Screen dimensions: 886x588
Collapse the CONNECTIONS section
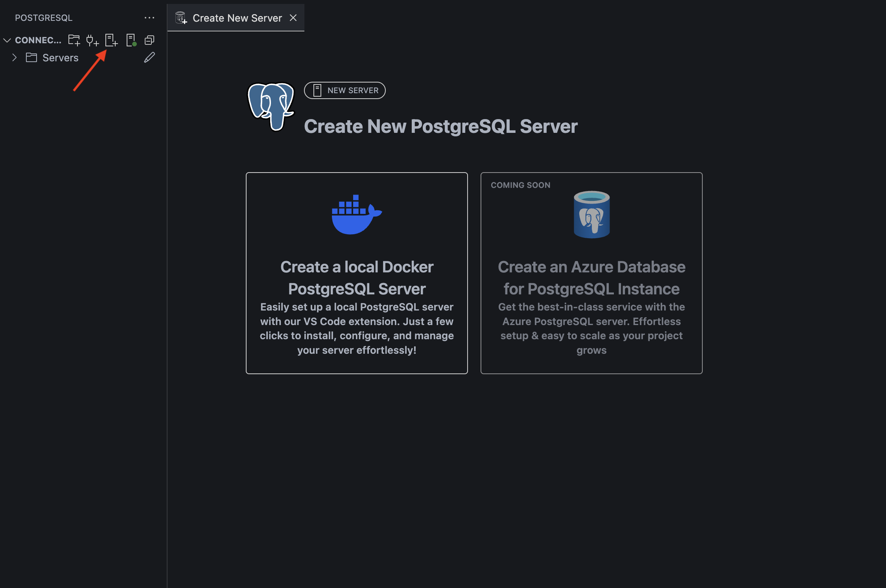coord(7,40)
